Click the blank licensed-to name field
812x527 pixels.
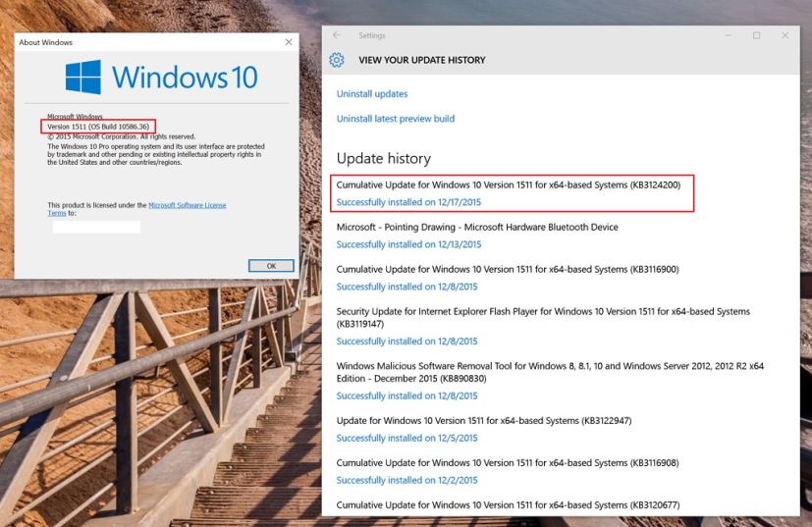[96, 227]
